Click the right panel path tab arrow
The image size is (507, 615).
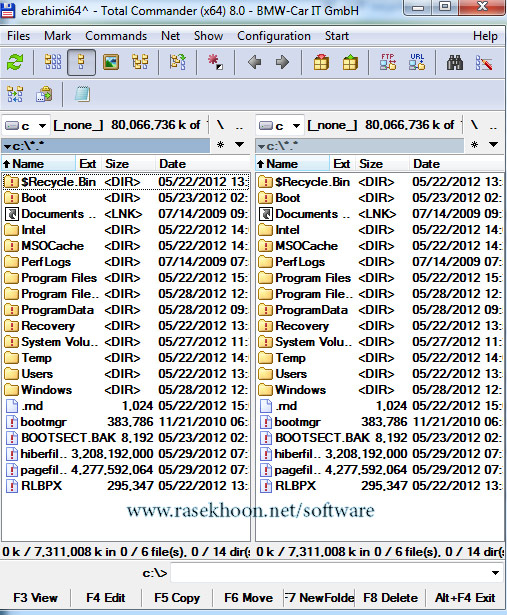coord(261,147)
